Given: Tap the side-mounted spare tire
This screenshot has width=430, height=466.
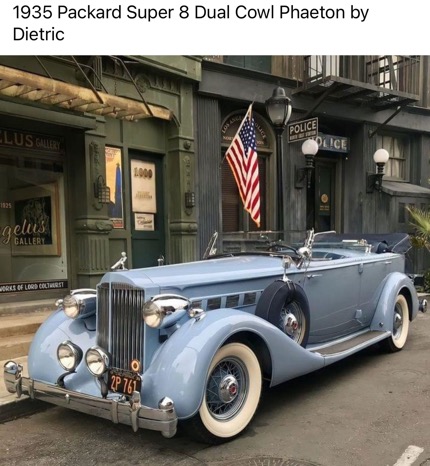Looking at the screenshot, I should pos(284,312).
